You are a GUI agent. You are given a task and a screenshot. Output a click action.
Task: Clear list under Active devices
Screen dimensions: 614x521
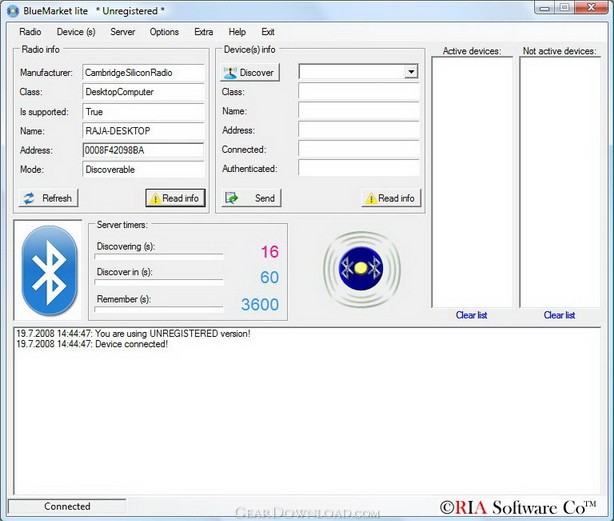click(x=471, y=315)
